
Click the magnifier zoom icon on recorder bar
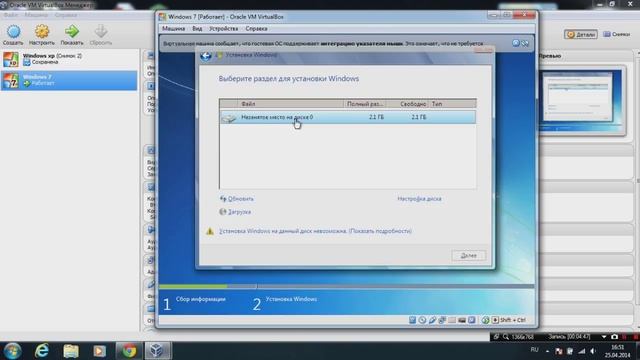pyautogui.click(x=506, y=337)
